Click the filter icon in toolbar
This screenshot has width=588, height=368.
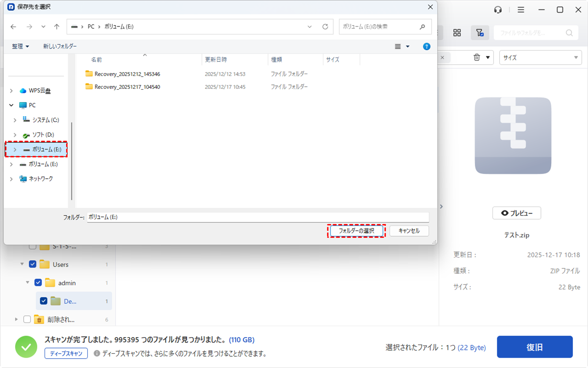pos(480,33)
